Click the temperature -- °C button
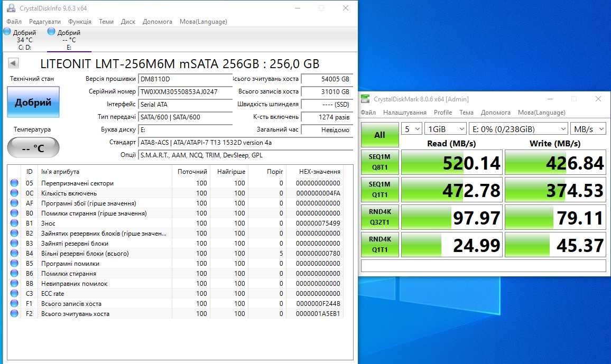This screenshot has width=611, height=364. (33, 147)
